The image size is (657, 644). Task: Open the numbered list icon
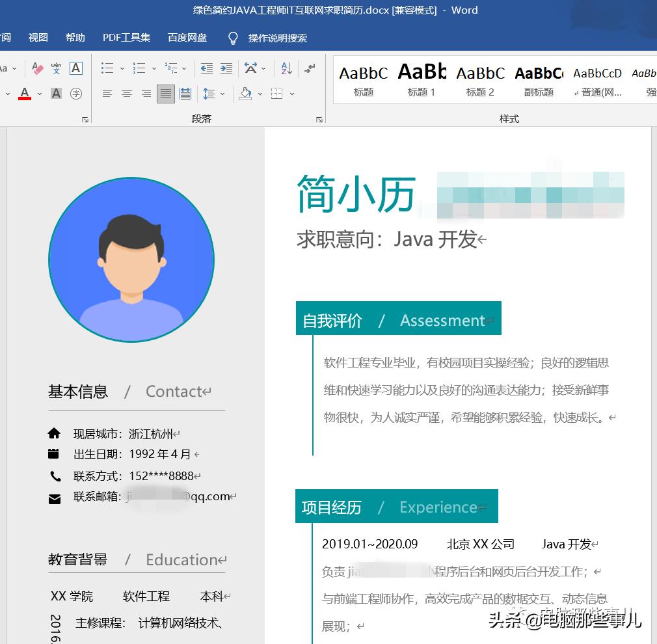pos(138,68)
